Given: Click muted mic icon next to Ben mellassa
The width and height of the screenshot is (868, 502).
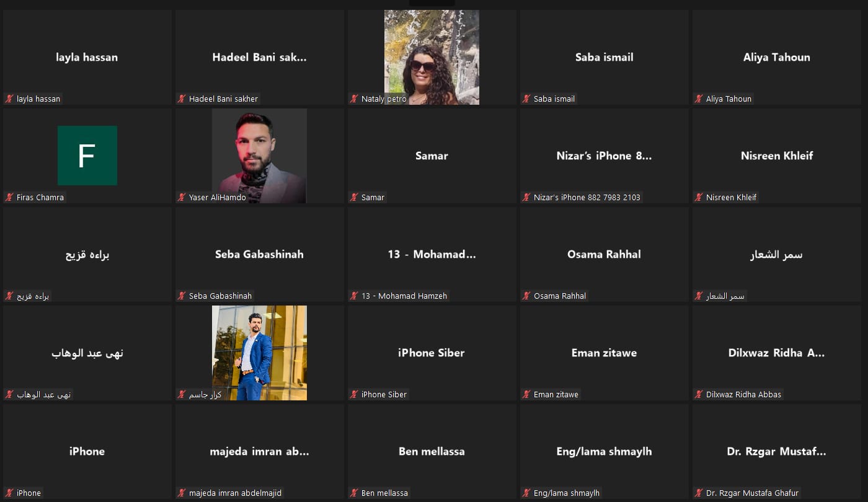Looking at the screenshot, I should coord(354,493).
